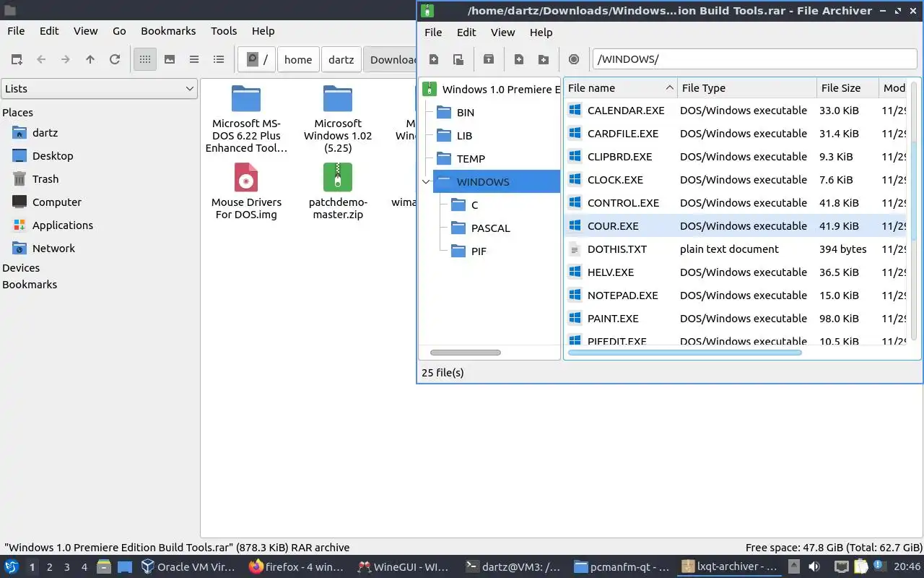
Task: Open Trash in the Places sidebar
Action: (x=45, y=179)
